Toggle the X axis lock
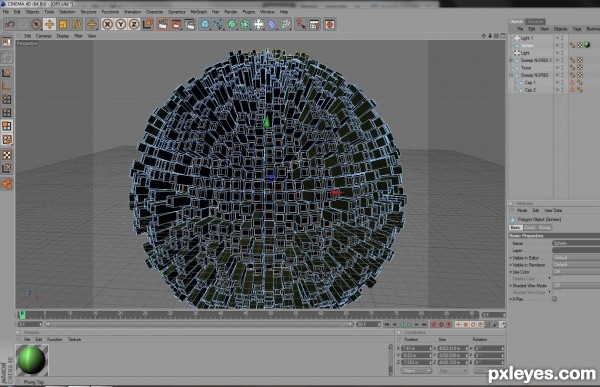Image resolution: width=600 pixels, height=387 pixels. 108,24
